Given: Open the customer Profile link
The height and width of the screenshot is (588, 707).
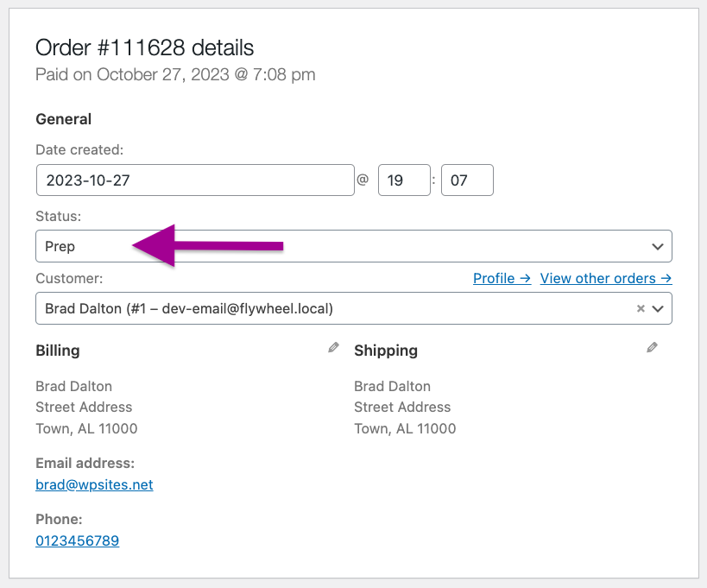Looking at the screenshot, I should (502, 278).
